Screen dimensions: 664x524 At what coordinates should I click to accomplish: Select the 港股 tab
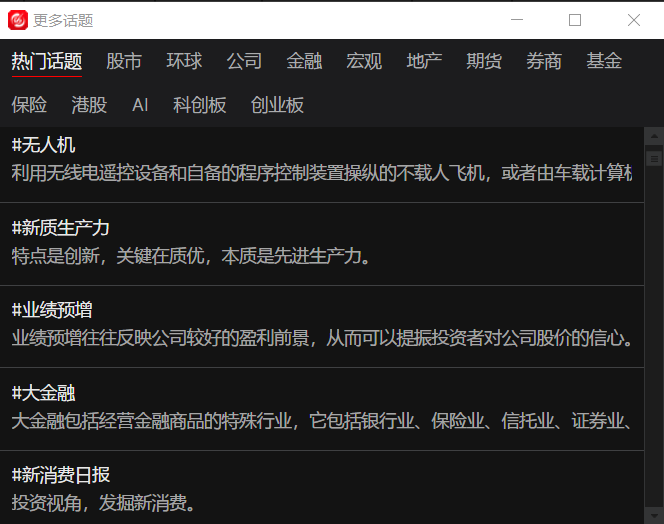(89, 105)
